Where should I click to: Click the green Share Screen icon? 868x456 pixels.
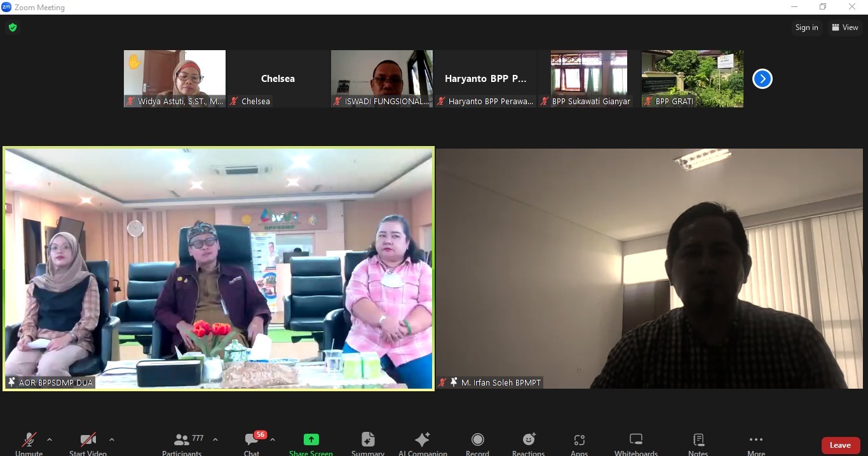coord(311,440)
